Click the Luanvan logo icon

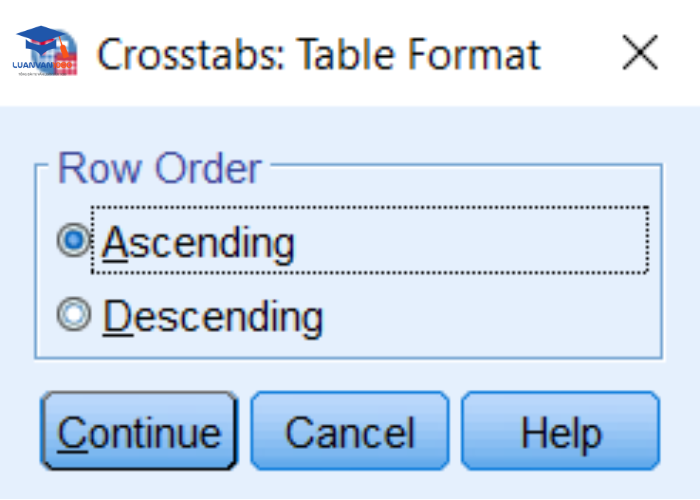(47, 52)
